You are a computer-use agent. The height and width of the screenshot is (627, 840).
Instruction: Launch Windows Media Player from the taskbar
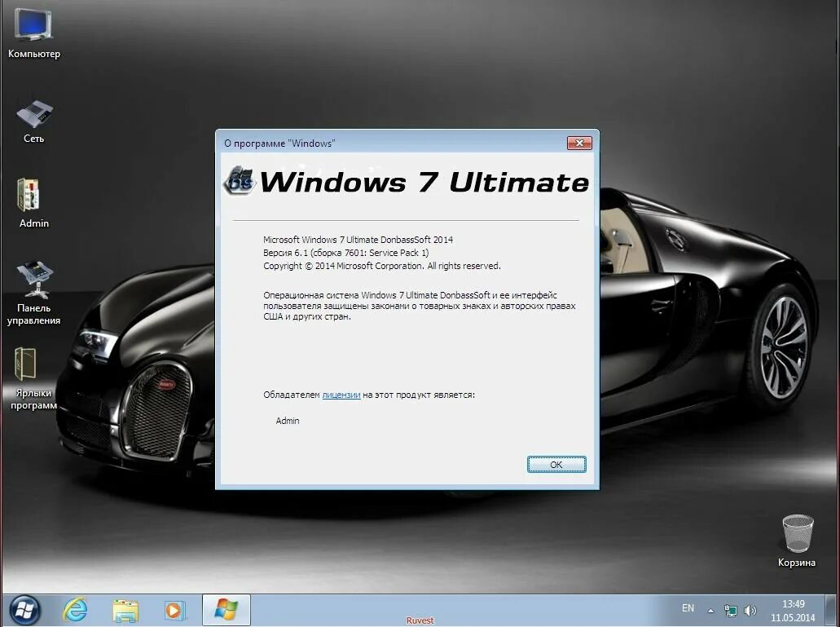(174, 610)
